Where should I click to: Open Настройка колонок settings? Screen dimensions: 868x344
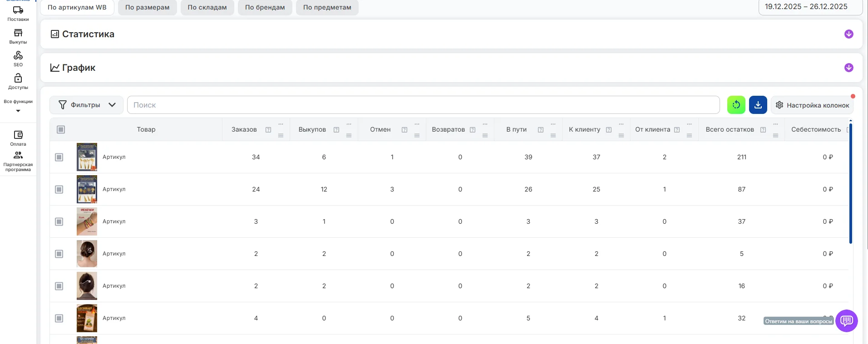pyautogui.click(x=812, y=105)
